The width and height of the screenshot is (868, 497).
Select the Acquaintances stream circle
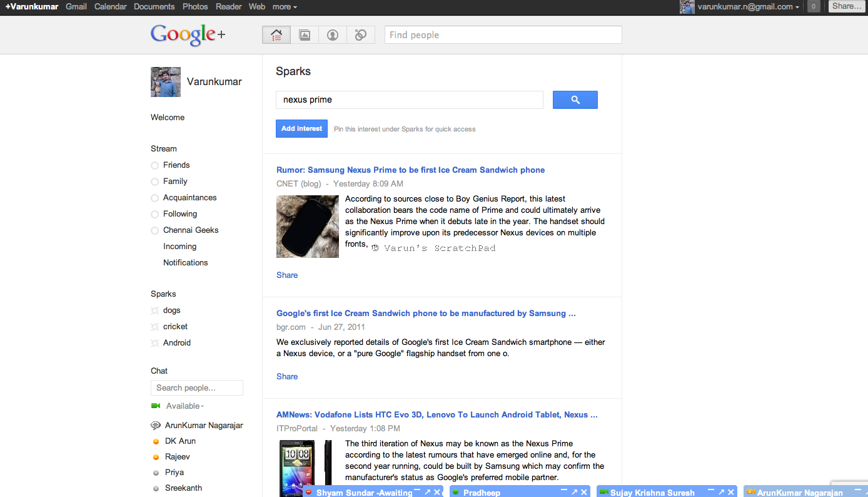(154, 198)
